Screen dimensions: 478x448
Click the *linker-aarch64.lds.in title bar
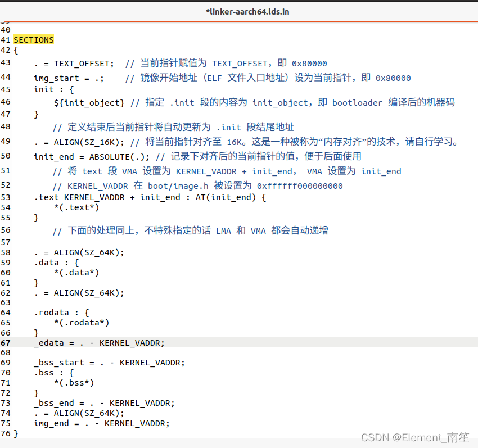pyautogui.click(x=247, y=11)
